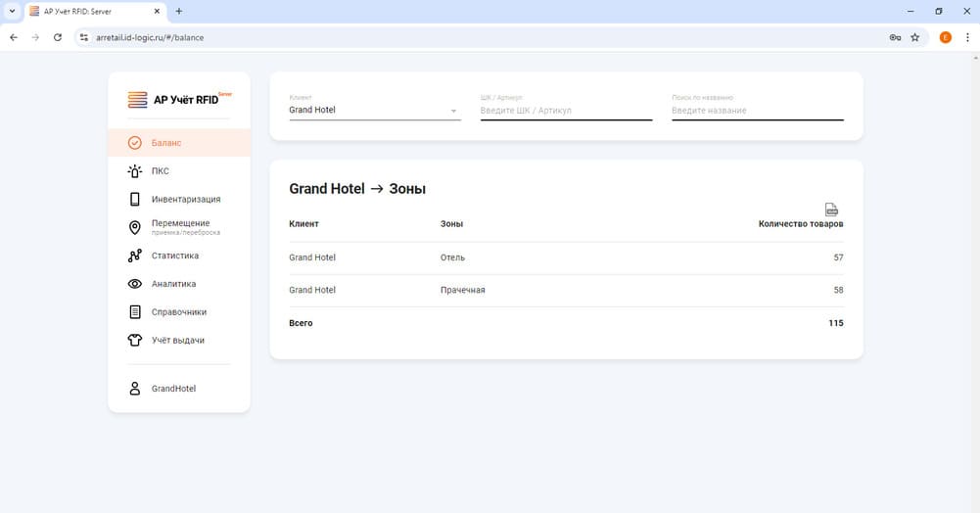The image size is (980, 513).
Task: Expand the tab search chevron in browser
Action: [10, 11]
